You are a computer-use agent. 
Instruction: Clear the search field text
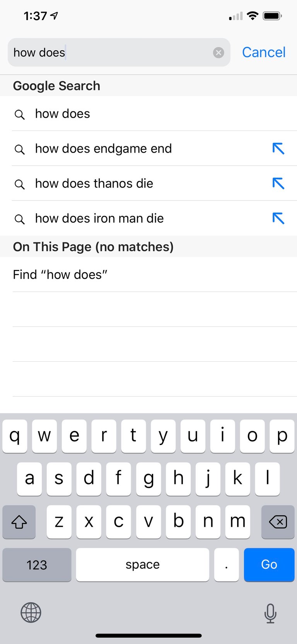click(218, 52)
